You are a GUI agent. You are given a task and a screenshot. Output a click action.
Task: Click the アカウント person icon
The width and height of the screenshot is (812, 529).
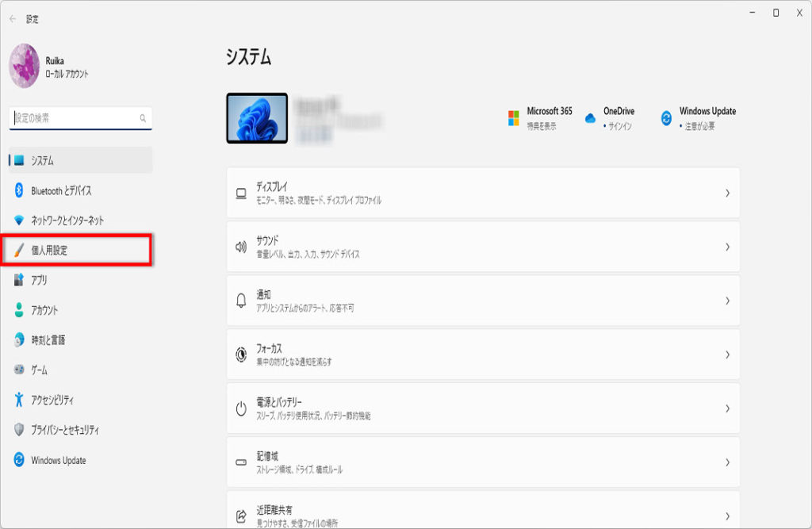point(19,310)
